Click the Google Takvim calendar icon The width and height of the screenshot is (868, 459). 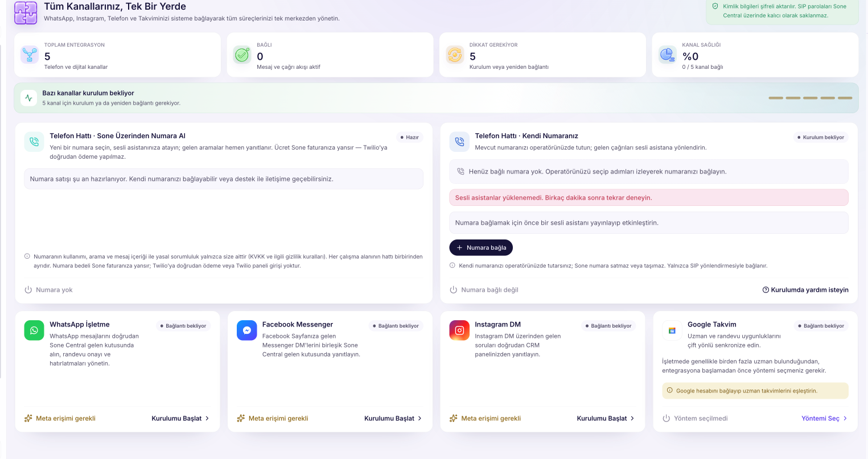coord(672,330)
